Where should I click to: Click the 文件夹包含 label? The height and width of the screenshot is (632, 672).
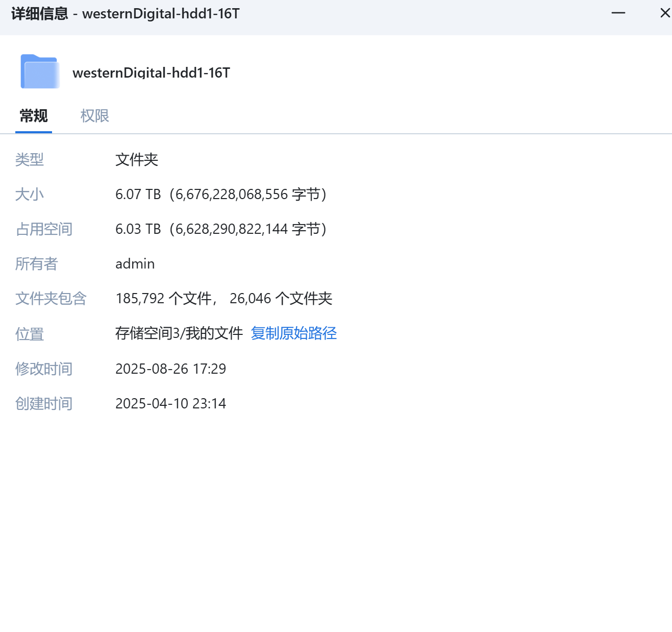click(51, 299)
